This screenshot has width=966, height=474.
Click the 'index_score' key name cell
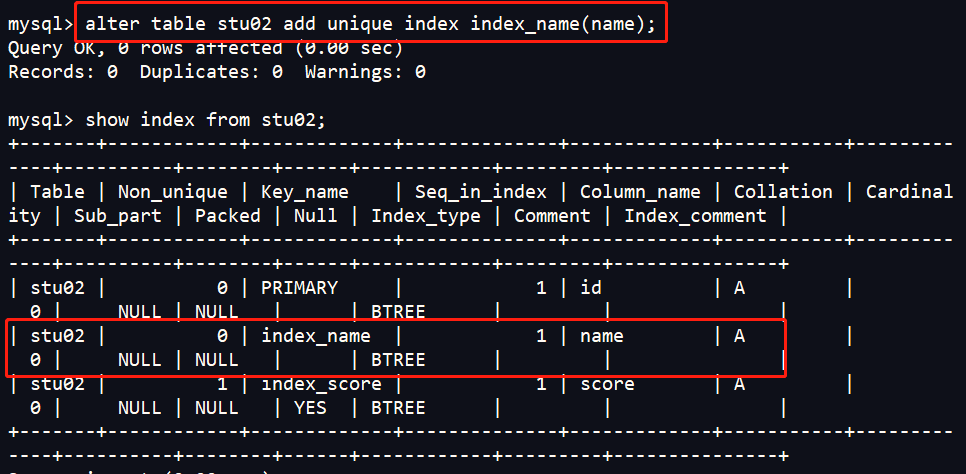point(322,384)
